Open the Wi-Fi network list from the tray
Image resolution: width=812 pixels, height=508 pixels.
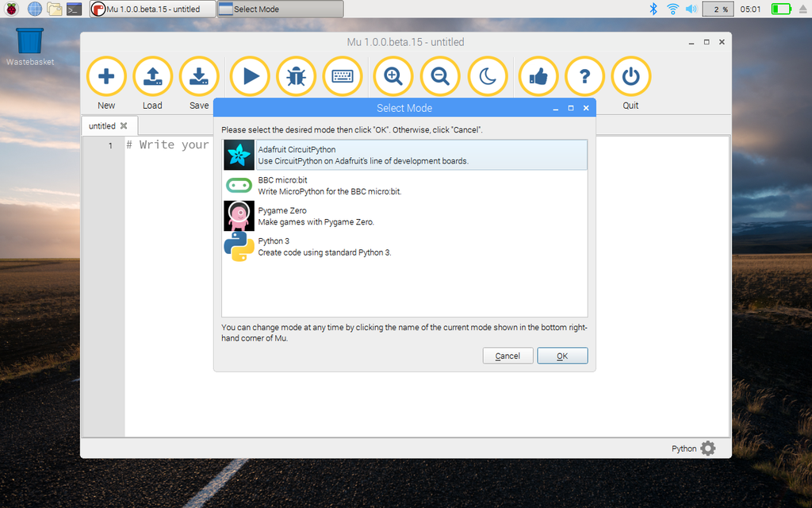pyautogui.click(x=672, y=9)
